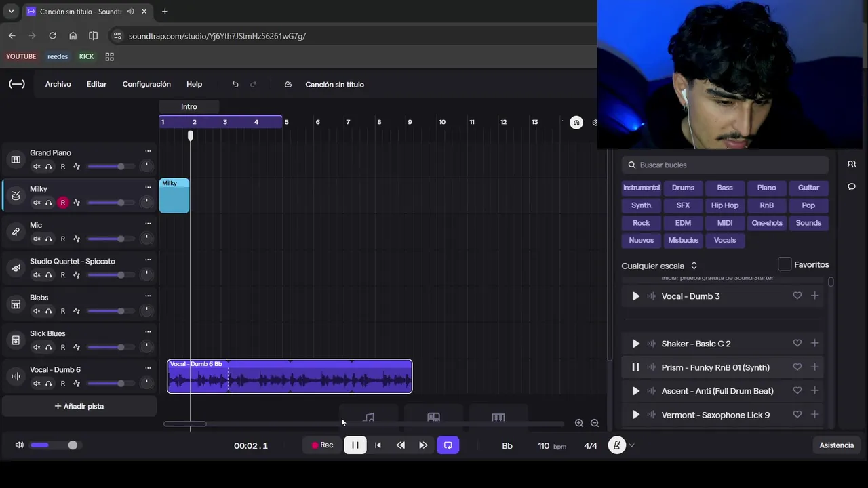The image size is (868, 488).
Task: Arm recording on the Mic track
Action: click(x=63, y=239)
